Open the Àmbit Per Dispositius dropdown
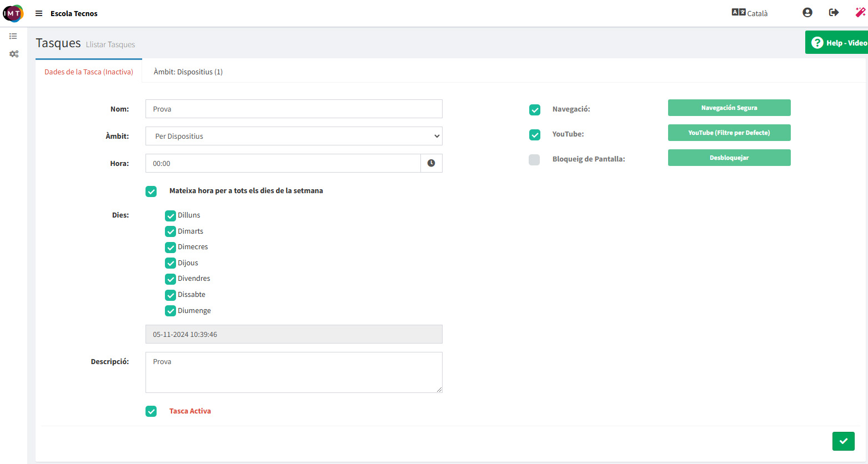The width and height of the screenshot is (868, 464). [x=294, y=136]
